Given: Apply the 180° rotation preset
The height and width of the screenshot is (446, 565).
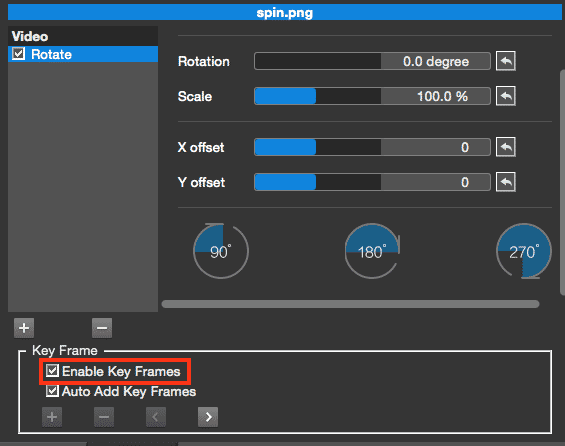Looking at the screenshot, I should [372, 251].
